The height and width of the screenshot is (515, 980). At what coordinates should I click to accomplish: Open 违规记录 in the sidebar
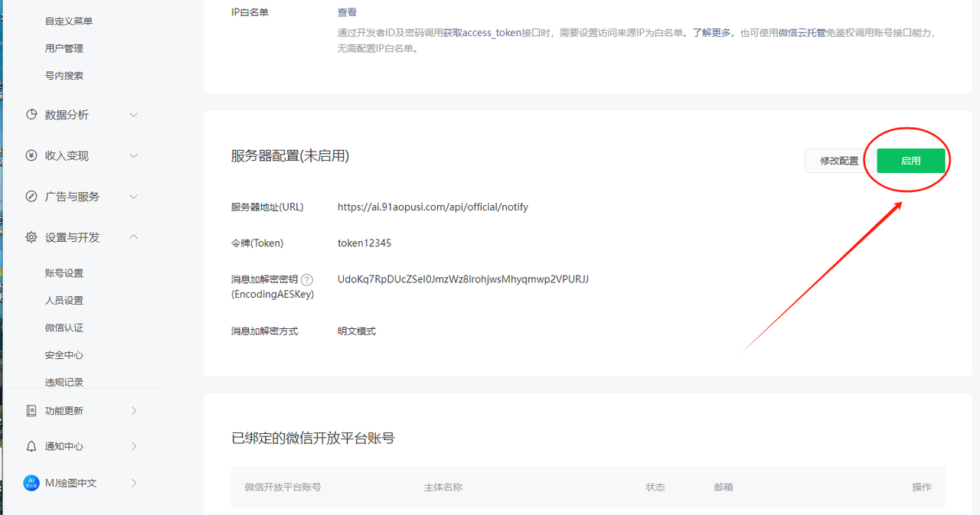[x=64, y=382]
